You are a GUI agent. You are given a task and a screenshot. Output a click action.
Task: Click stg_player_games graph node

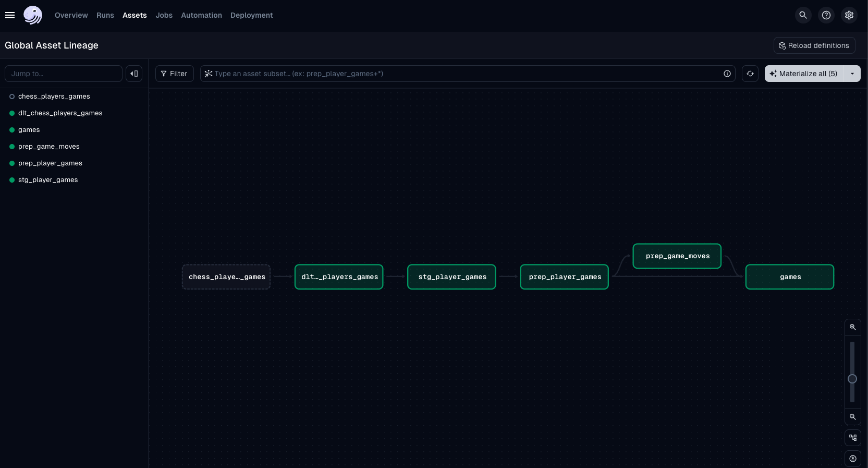click(x=451, y=277)
